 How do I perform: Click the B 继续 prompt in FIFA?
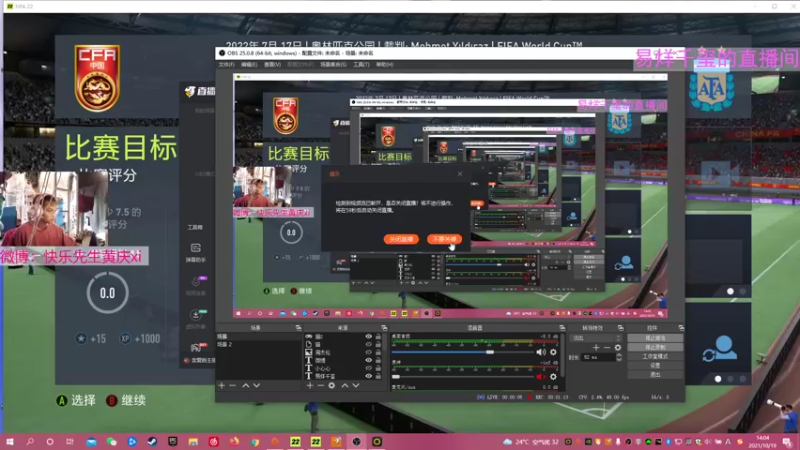click(126, 401)
